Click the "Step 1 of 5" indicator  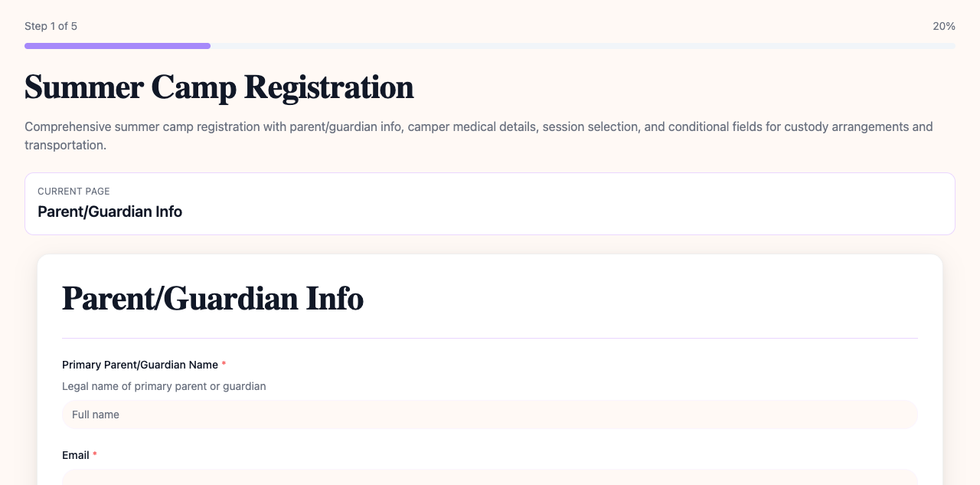click(x=51, y=26)
